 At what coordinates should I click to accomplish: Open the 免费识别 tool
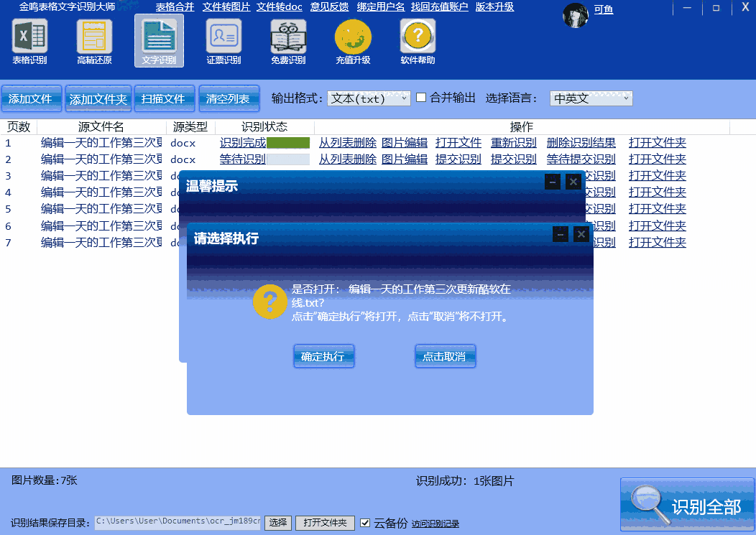[x=287, y=40]
